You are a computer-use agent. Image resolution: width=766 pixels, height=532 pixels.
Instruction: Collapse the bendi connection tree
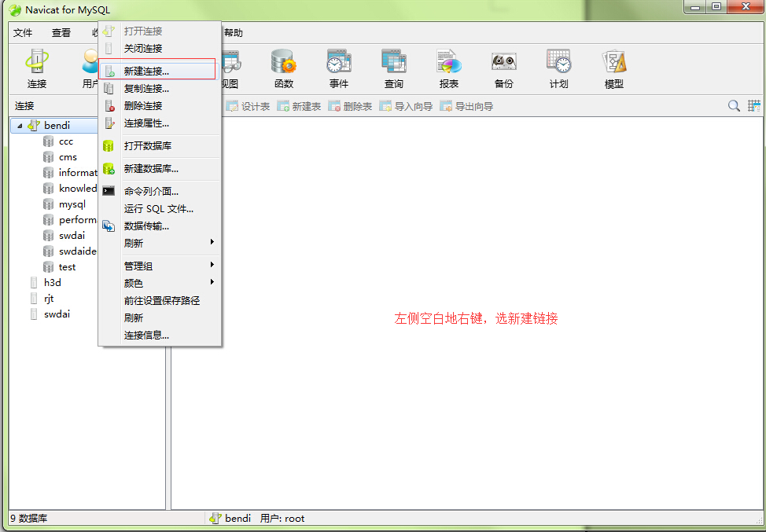(x=20, y=126)
